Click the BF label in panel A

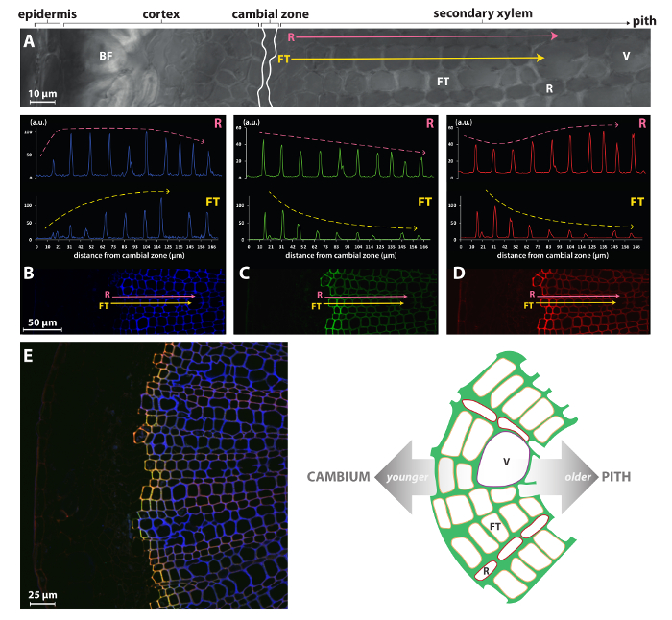(x=107, y=57)
